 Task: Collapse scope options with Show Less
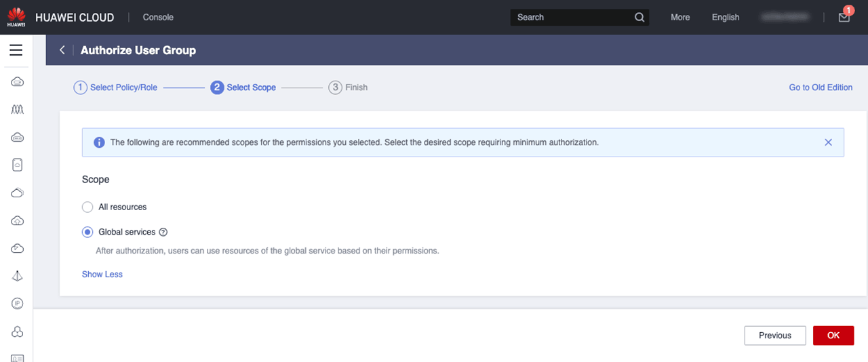(102, 275)
